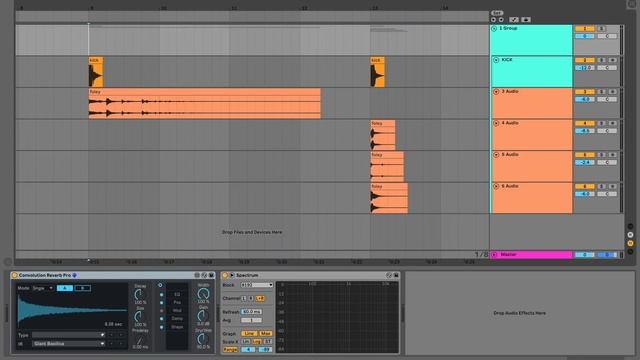Toggle the 1 Group track activator
The height and width of the screenshot is (360, 640).
(x=584, y=29)
